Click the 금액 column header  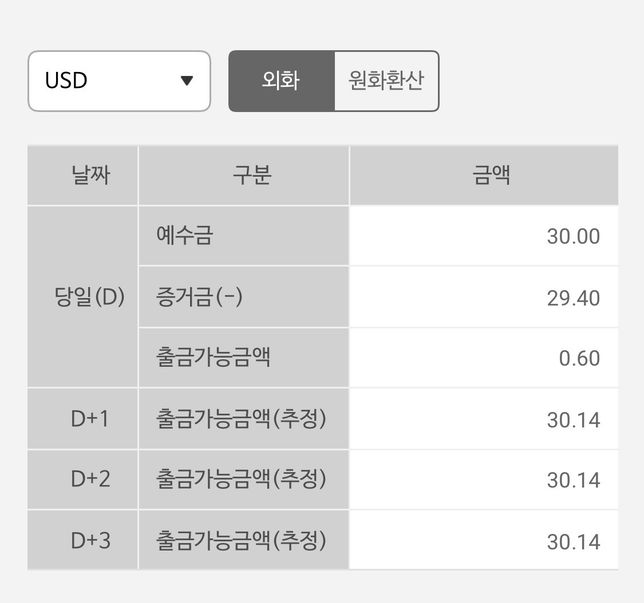[484, 176]
